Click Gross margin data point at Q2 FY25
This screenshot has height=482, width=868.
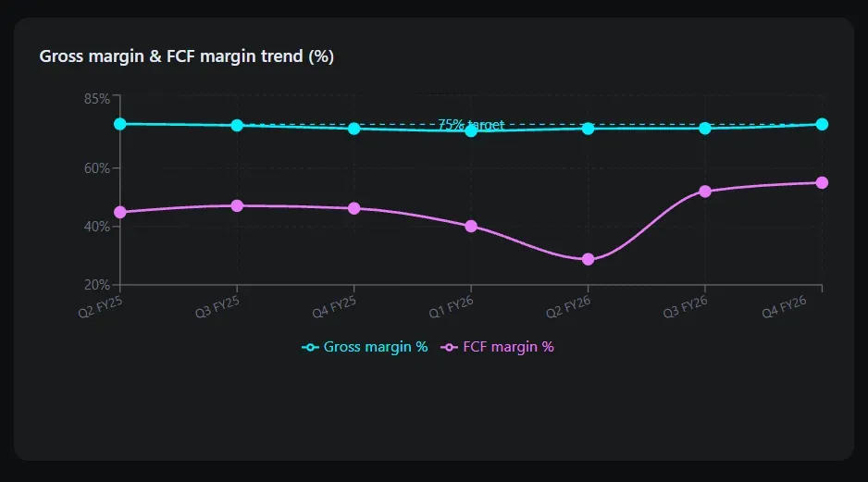[x=120, y=124]
